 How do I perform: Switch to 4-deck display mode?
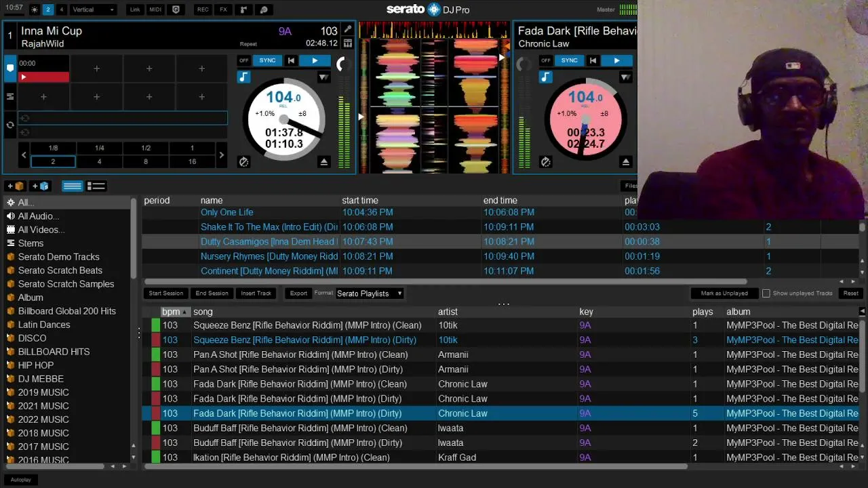tap(61, 9)
